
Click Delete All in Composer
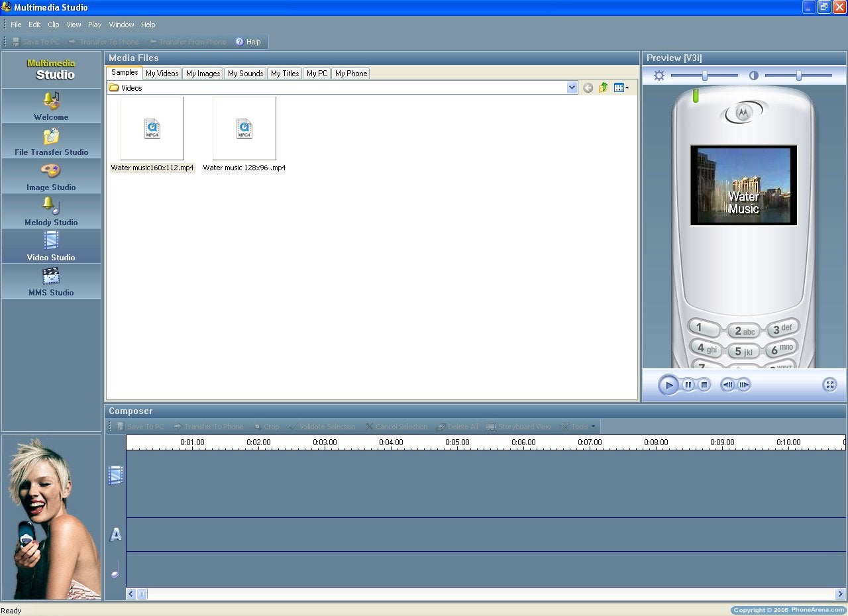click(x=457, y=427)
